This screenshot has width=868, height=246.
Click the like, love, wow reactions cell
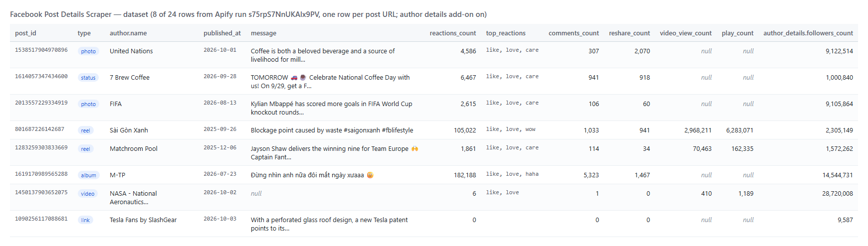(x=511, y=129)
